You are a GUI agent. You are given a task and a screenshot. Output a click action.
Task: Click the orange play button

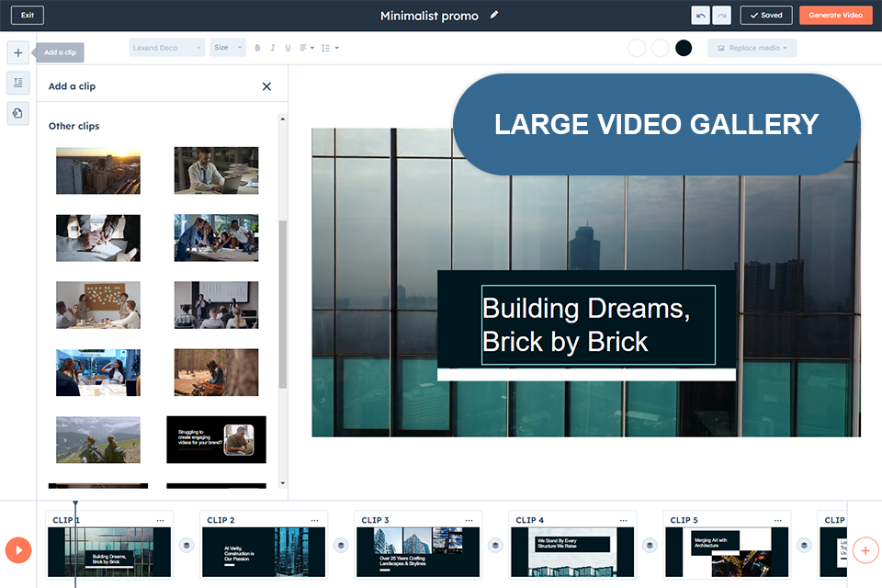tap(18, 549)
